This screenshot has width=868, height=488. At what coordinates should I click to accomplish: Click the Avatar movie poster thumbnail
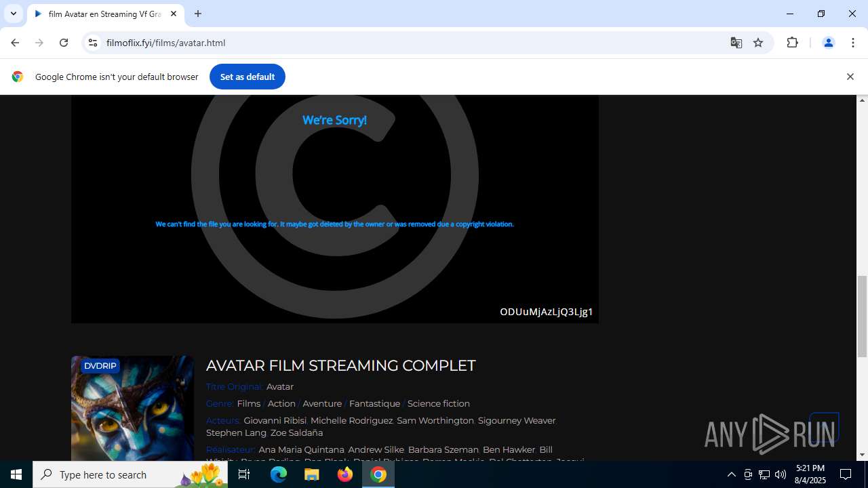tap(132, 408)
